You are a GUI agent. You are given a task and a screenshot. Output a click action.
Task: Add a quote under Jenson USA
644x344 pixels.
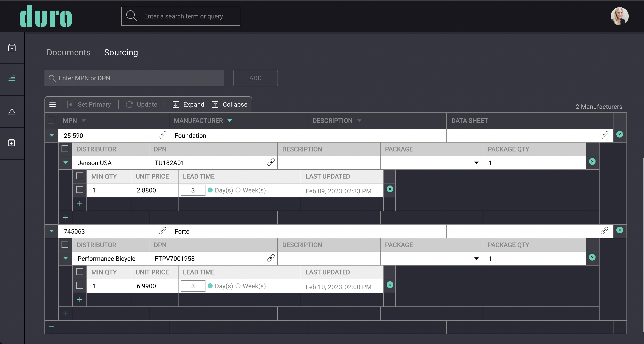pyautogui.click(x=80, y=204)
